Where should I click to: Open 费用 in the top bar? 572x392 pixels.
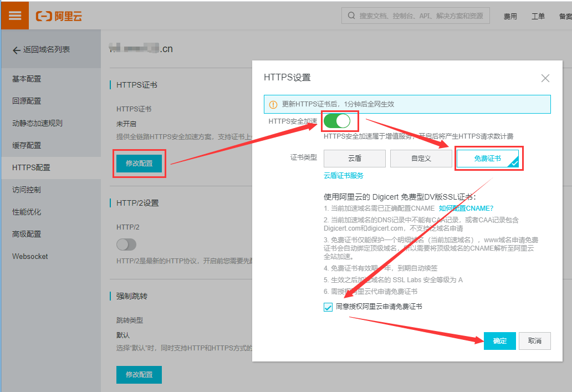510,17
